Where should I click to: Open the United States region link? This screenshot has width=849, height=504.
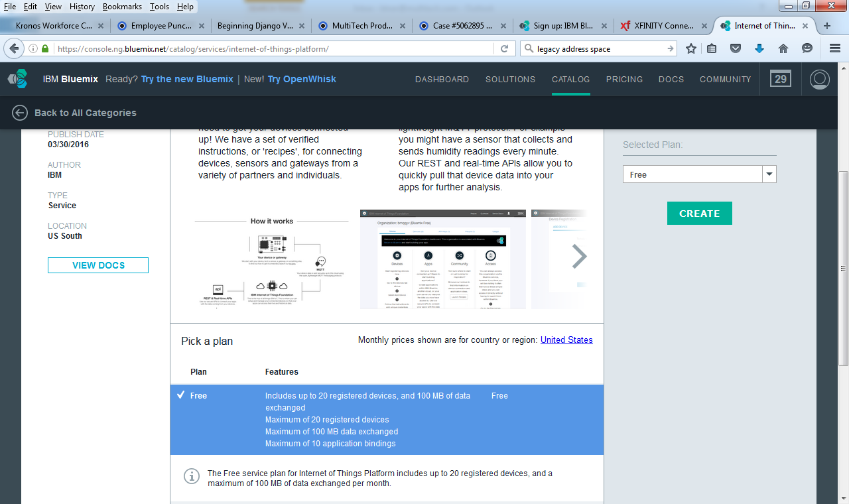(x=566, y=340)
